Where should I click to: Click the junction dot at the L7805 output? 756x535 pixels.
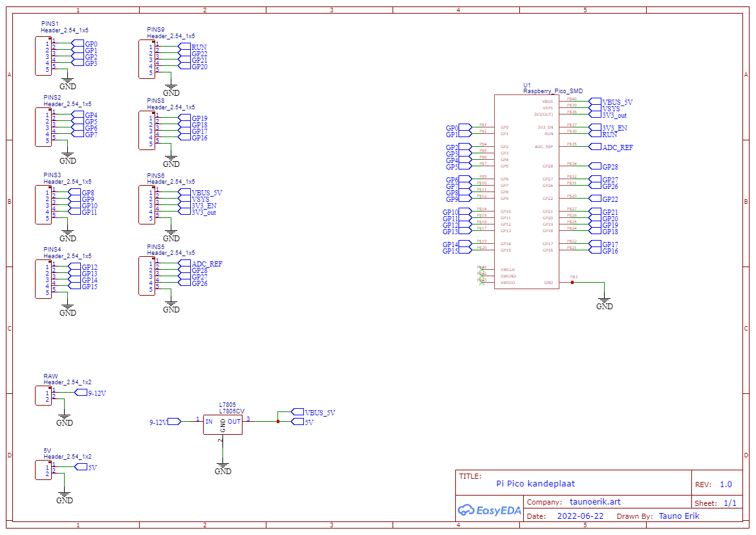pos(277,422)
